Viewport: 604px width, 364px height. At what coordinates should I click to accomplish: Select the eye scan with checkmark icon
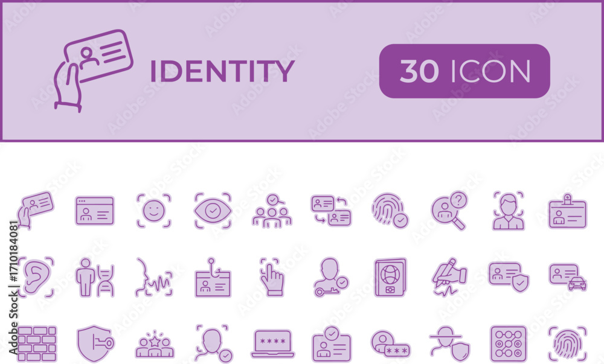point(213,211)
